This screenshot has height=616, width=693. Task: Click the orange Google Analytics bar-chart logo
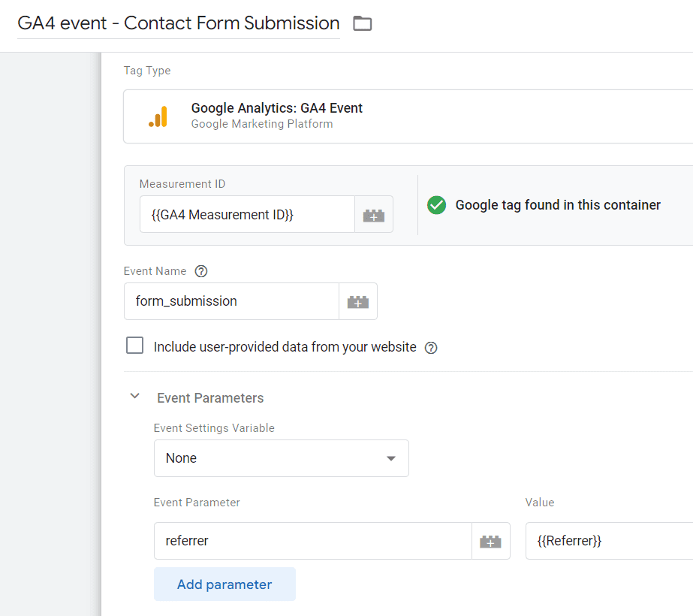click(x=158, y=116)
